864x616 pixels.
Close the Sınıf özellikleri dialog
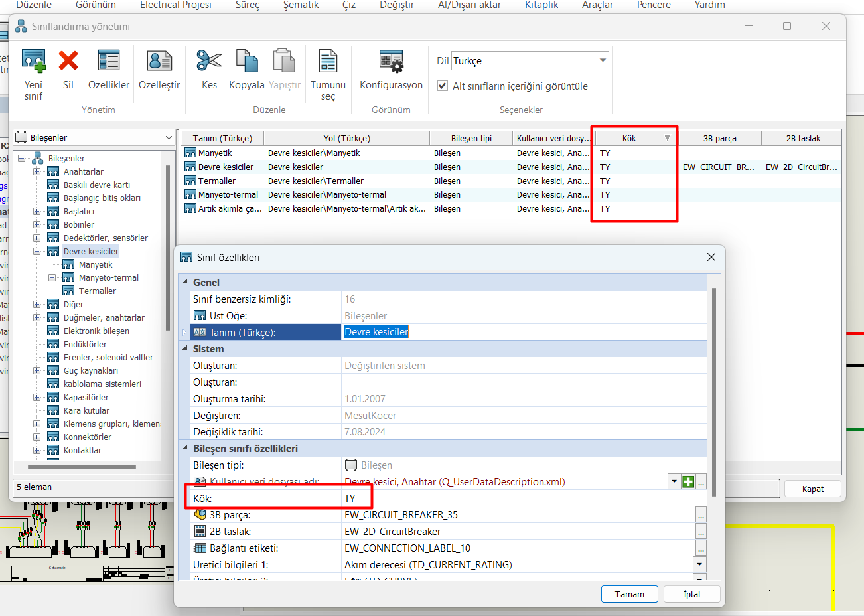[x=711, y=257]
